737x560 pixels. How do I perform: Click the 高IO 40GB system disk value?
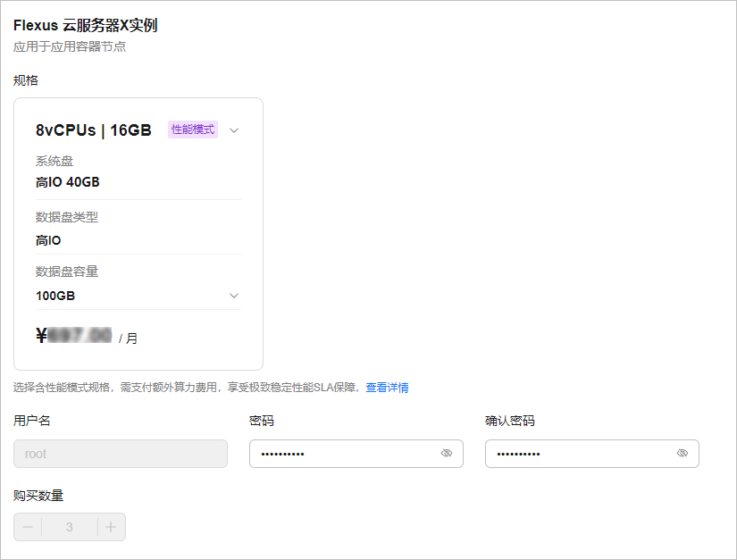68,182
